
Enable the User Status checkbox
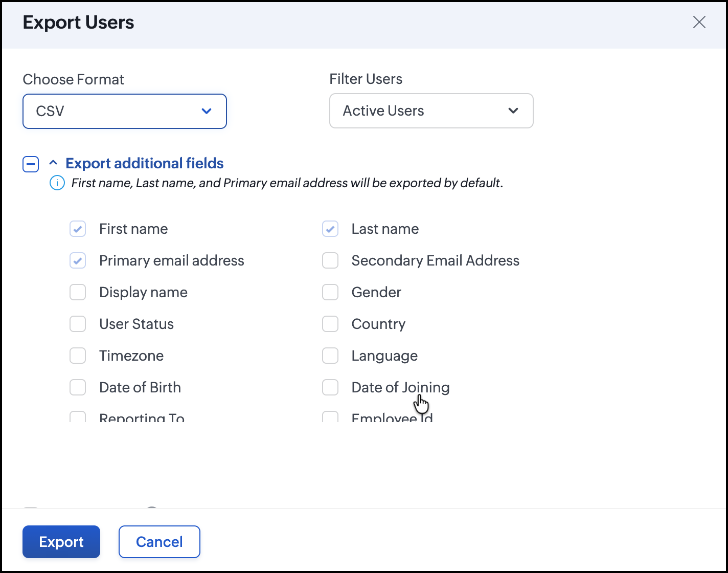coord(78,324)
